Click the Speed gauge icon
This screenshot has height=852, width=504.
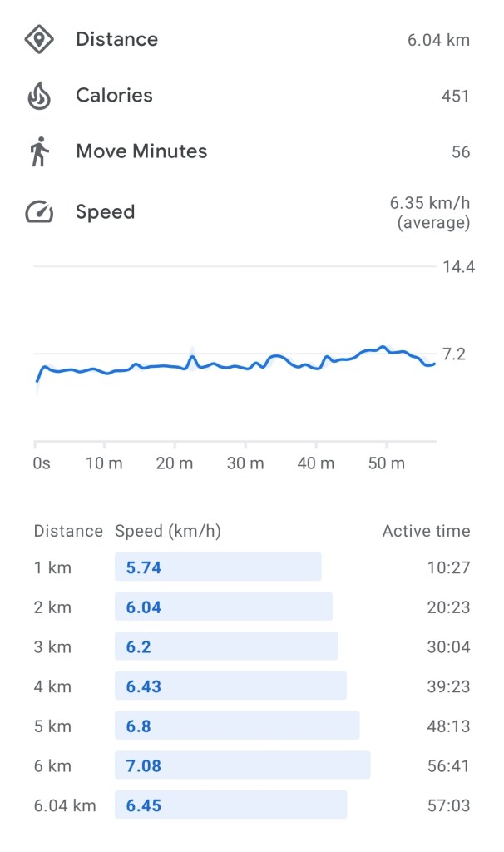[39, 212]
